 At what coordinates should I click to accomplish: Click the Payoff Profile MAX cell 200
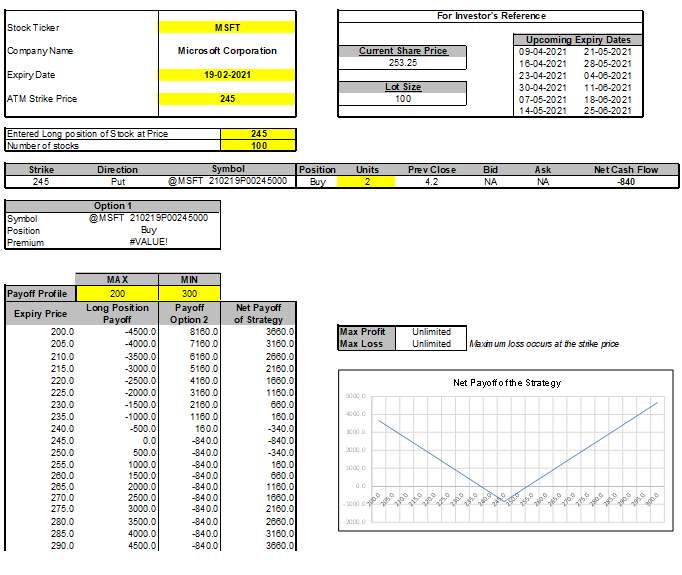tap(117, 294)
